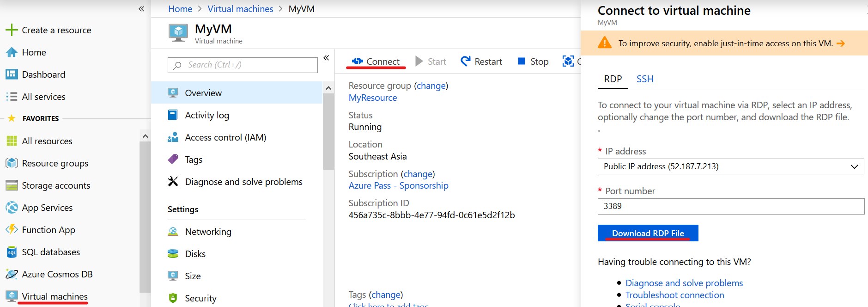Switch to the SSH tab

pyautogui.click(x=645, y=79)
